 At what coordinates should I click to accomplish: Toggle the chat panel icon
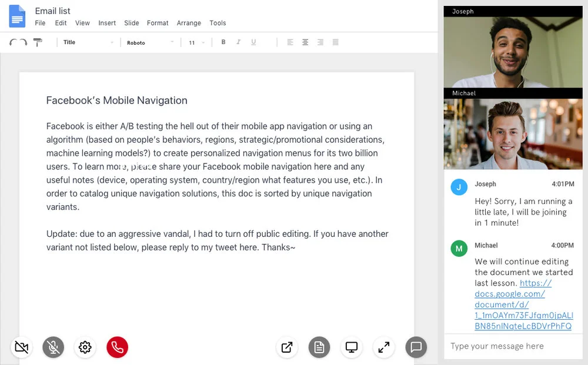point(416,347)
